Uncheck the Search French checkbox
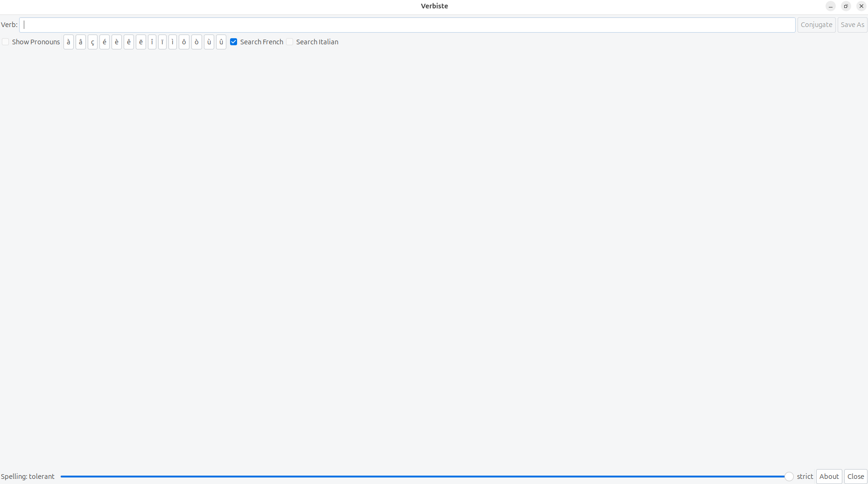This screenshot has height=484, width=868. click(234, 42)
